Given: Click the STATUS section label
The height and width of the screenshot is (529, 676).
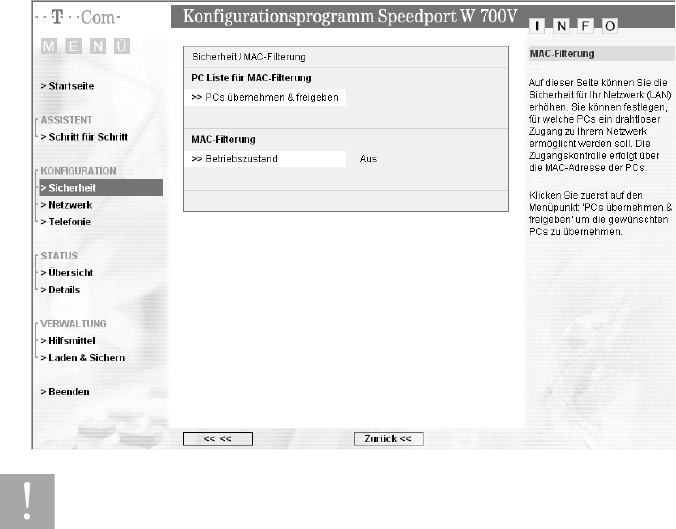Looking at the screenshot, I should (x=59, y=256).
